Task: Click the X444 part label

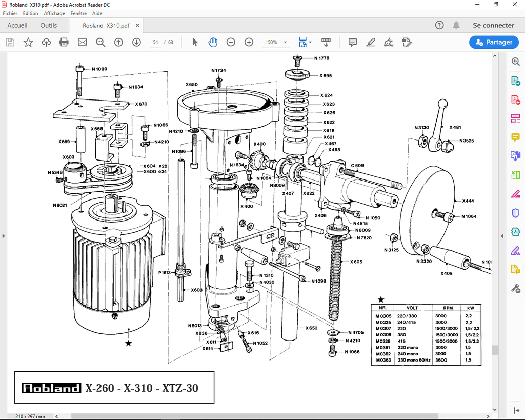Action: (468, 201)
